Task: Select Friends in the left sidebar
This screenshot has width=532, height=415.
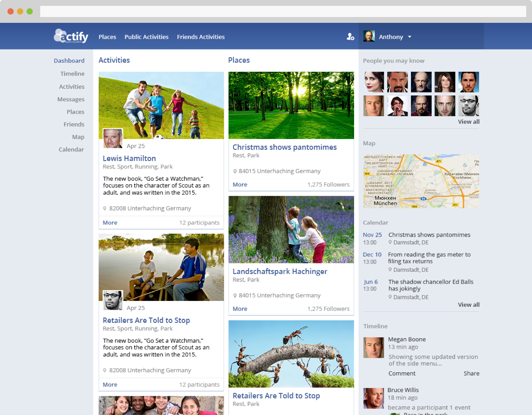Action: 74,124
